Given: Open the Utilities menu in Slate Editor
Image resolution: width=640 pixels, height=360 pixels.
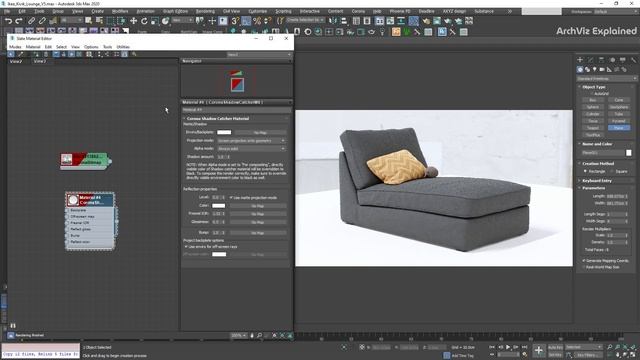Looking at the screenshot, I should click(123, 47).
